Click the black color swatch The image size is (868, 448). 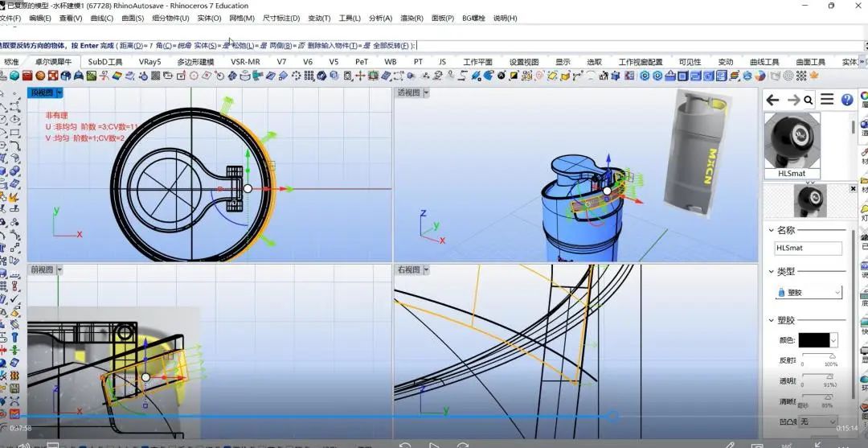tap(813, 340)
